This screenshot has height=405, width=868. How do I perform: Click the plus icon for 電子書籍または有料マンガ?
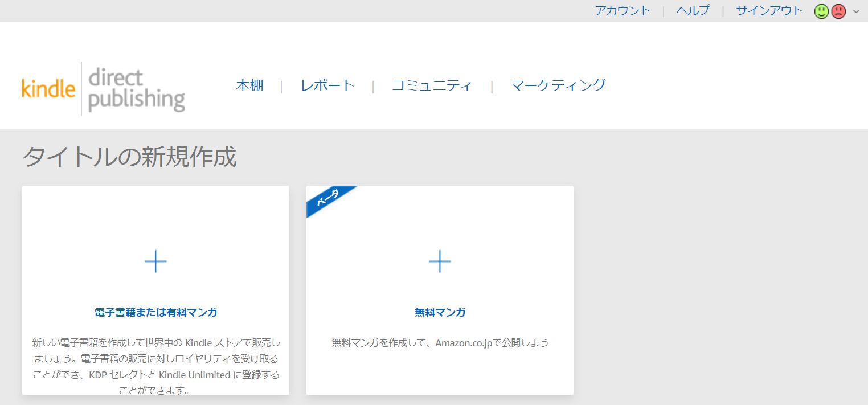pos(155,261)
